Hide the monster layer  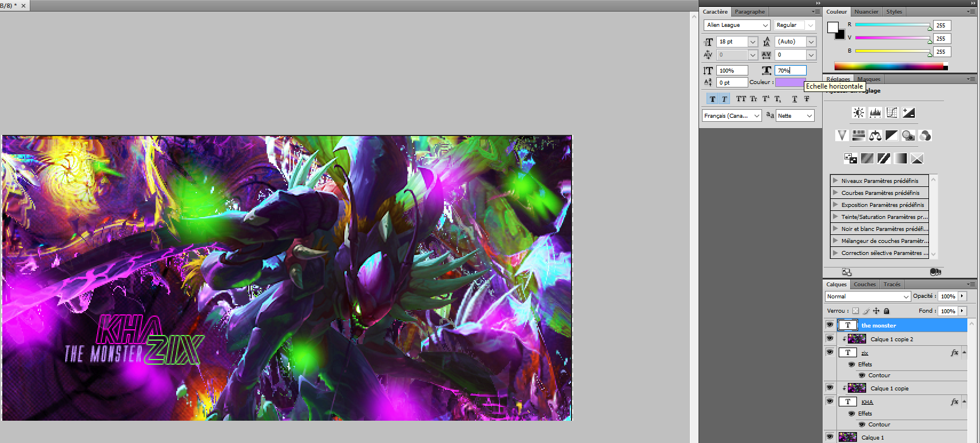pos(830,325)
